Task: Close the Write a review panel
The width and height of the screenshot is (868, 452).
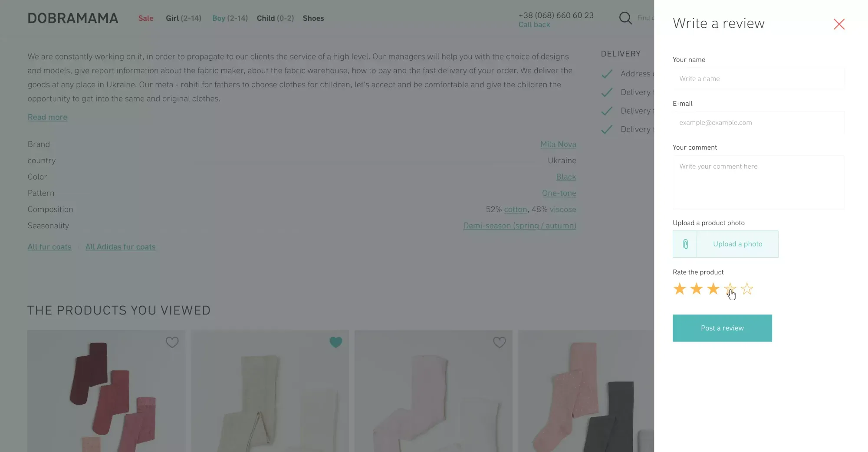Action: click(839, 24)
